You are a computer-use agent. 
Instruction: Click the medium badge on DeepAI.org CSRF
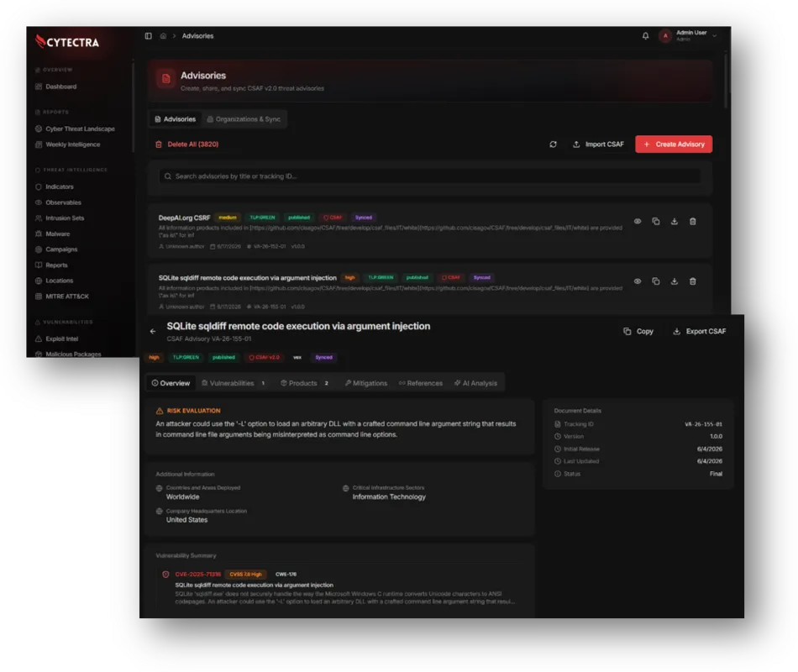tap(228, 218)
